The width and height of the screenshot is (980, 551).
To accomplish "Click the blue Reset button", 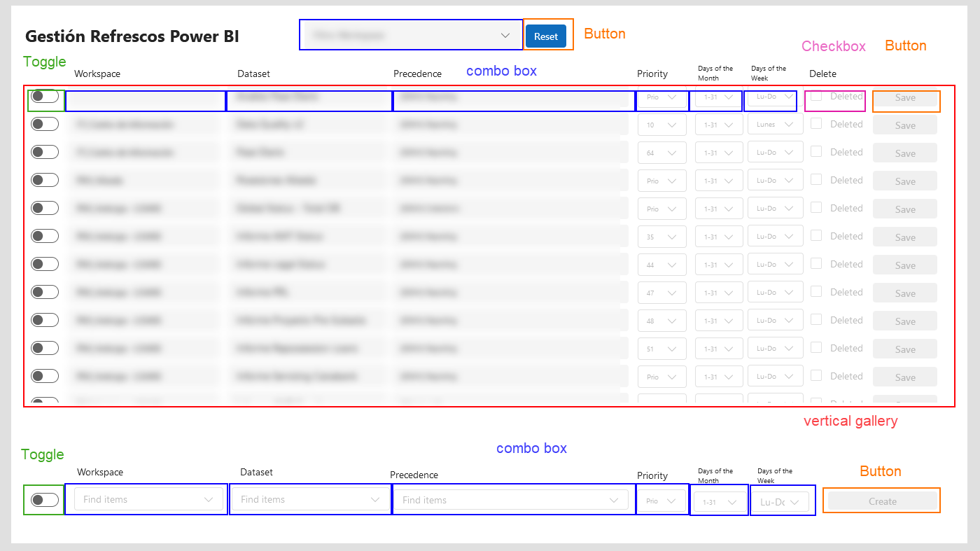I will (545, 36).
